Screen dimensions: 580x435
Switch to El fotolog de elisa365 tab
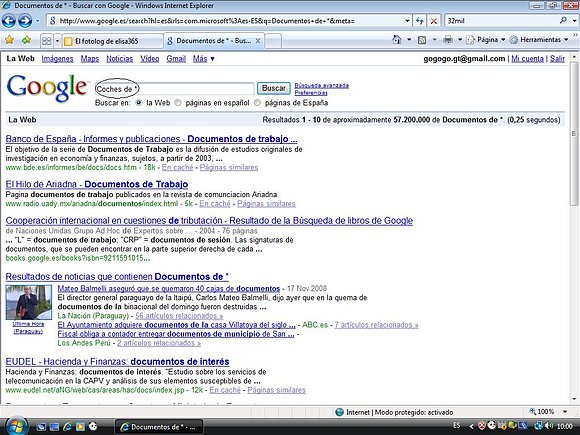pyautogui.click(x=112, y=41)
